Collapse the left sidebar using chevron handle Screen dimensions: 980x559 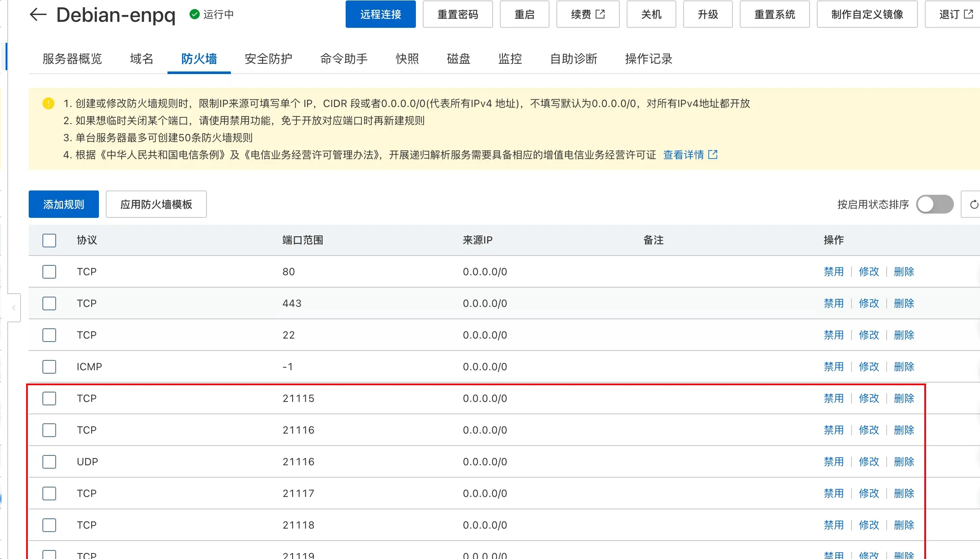pyautogui.click(x=14, y=307)
